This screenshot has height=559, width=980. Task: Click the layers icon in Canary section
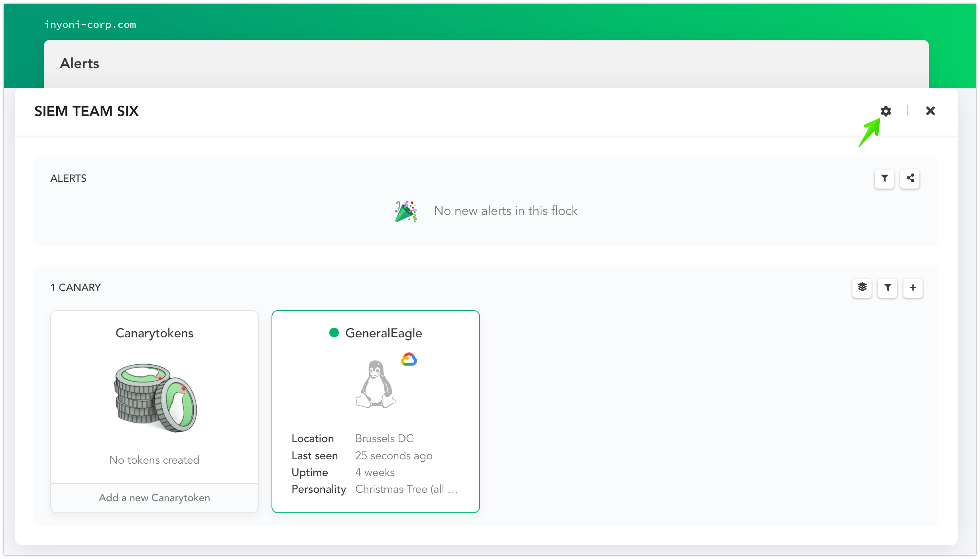(862, 287)
